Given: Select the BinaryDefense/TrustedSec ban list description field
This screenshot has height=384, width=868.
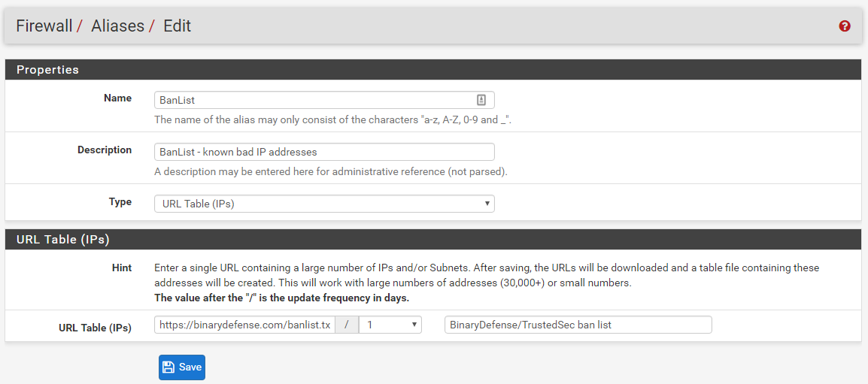Looking at the screenshot, I should tap(578, 325).
